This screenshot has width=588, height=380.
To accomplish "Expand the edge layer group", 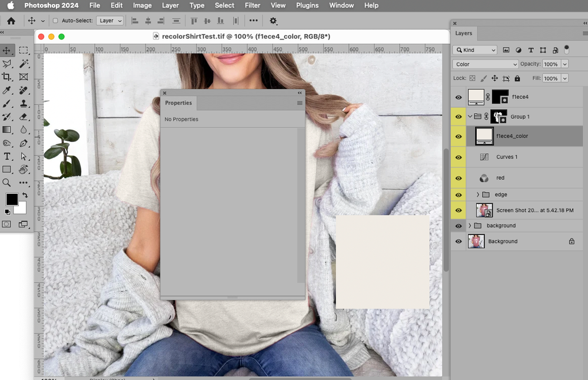I will point(477,194).
